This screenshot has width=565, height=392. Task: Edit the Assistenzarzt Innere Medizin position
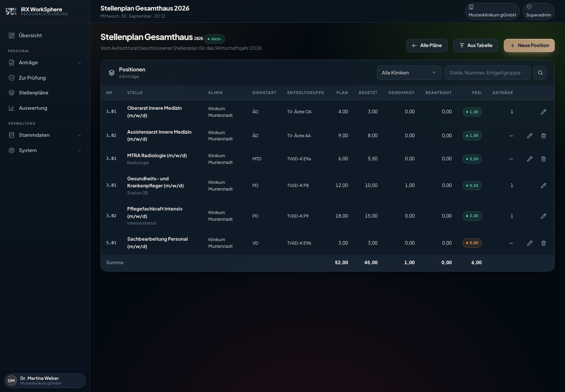(530, 136)
